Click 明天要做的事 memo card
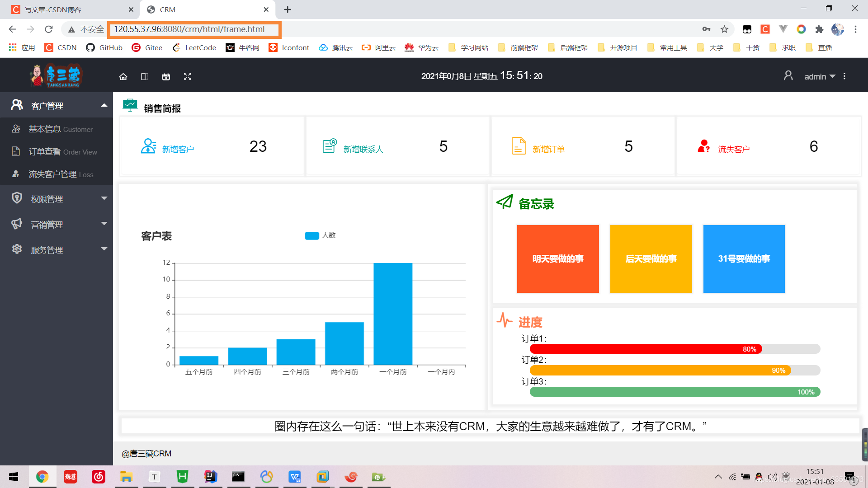The image size is (868, 488). [x=558, y=259]
